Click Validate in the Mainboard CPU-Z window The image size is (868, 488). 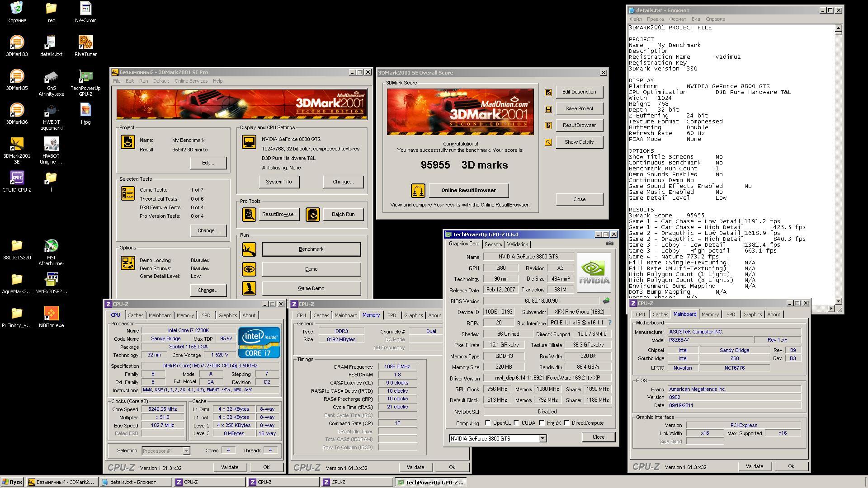pyautogui.click(x=754, y=466)
